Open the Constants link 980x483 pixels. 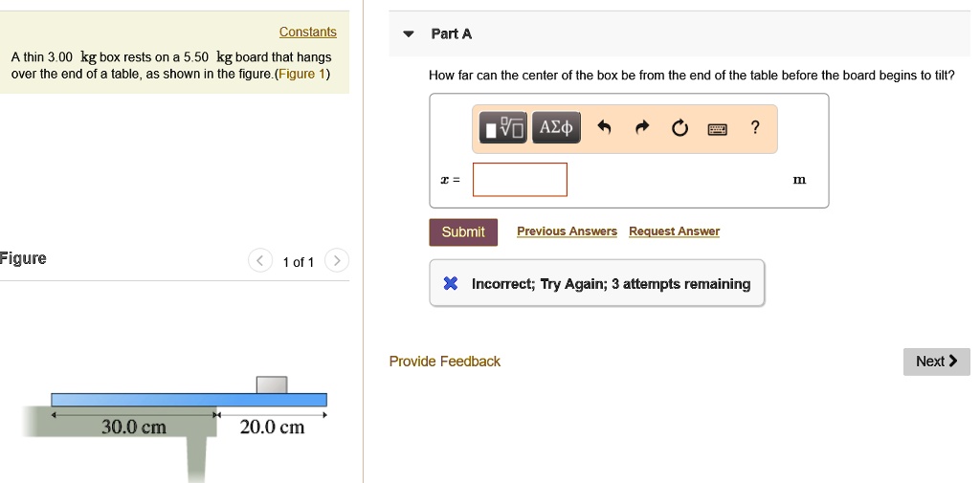coord(307,33)
